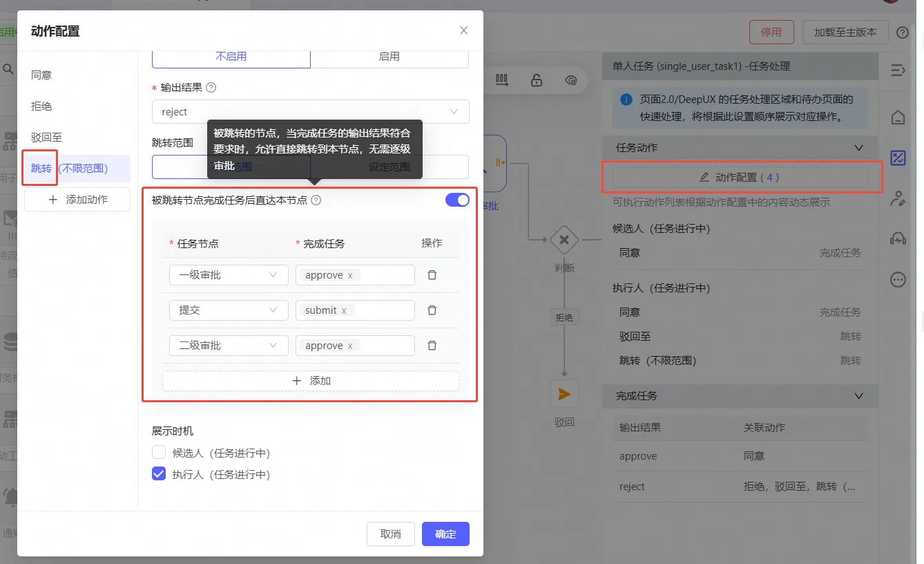The height and width of the screenshot is (564, 924).
Task: Click the home icon in right sidebar
Action: click(898, 117)
